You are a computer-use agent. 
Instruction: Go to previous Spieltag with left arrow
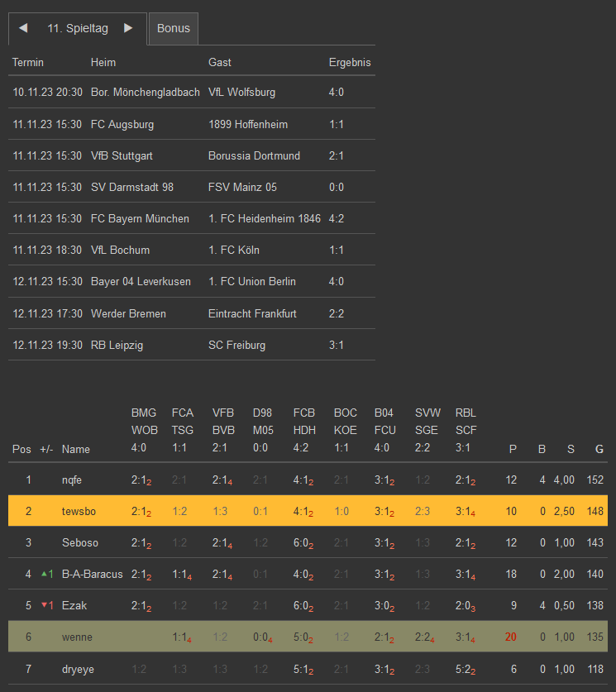point(23,28)
